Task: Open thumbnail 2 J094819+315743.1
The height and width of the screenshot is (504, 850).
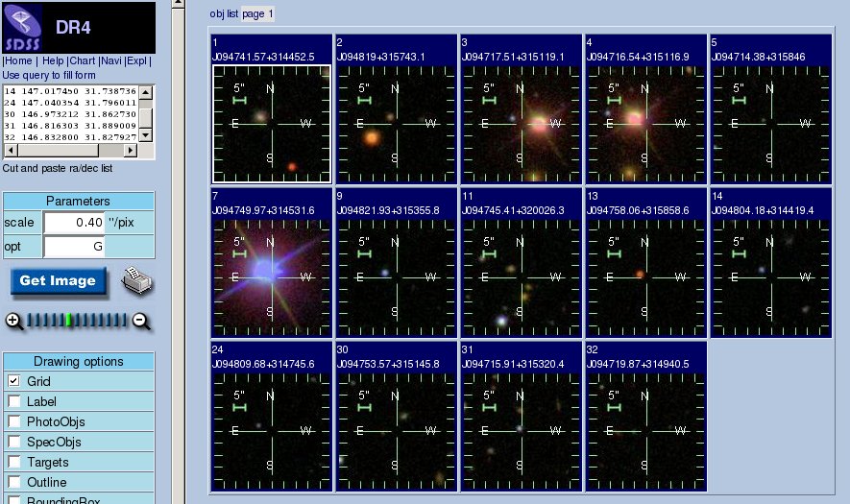Action: (397, 125)
